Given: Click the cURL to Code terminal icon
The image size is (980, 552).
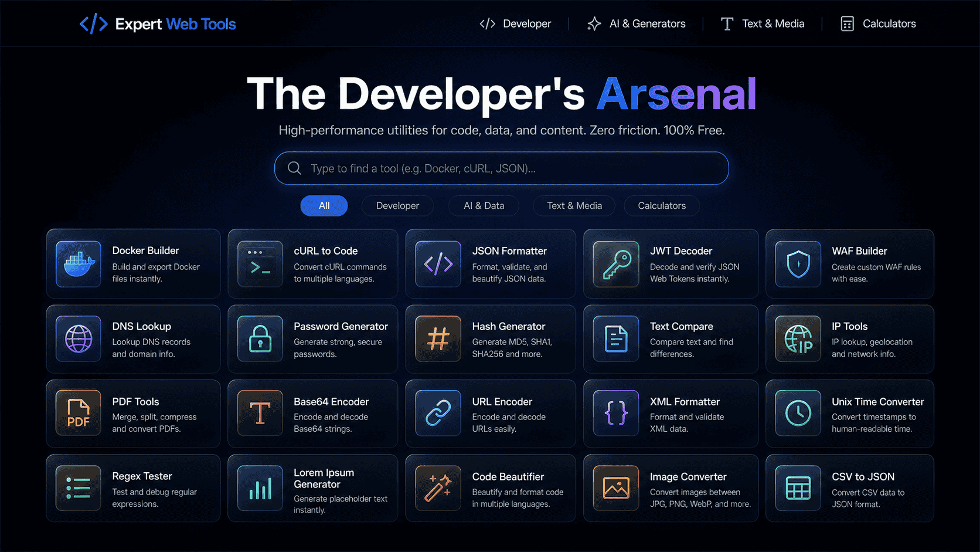Looking at the screenshot, I should pyautogui.click(x=260, y=264).
